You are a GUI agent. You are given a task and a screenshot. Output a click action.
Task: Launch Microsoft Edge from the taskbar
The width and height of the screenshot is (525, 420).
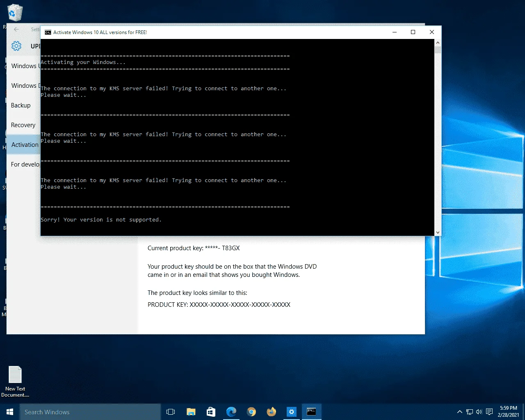click(x=231, y=412)
